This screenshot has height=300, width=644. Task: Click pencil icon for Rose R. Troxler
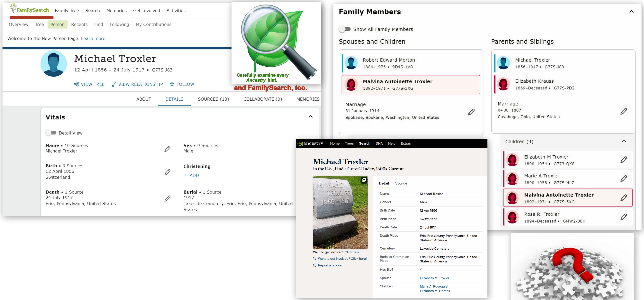pyautogui.click(x=623, y=217)
